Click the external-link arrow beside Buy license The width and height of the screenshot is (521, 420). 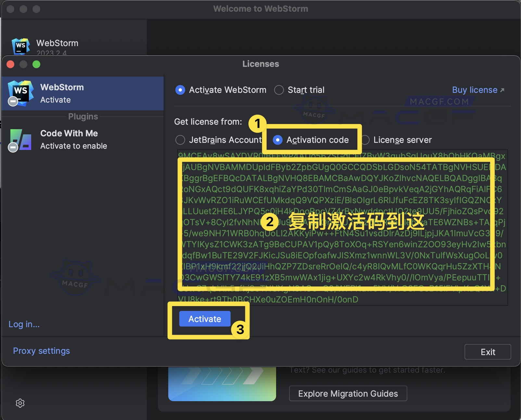click(502, 90)
